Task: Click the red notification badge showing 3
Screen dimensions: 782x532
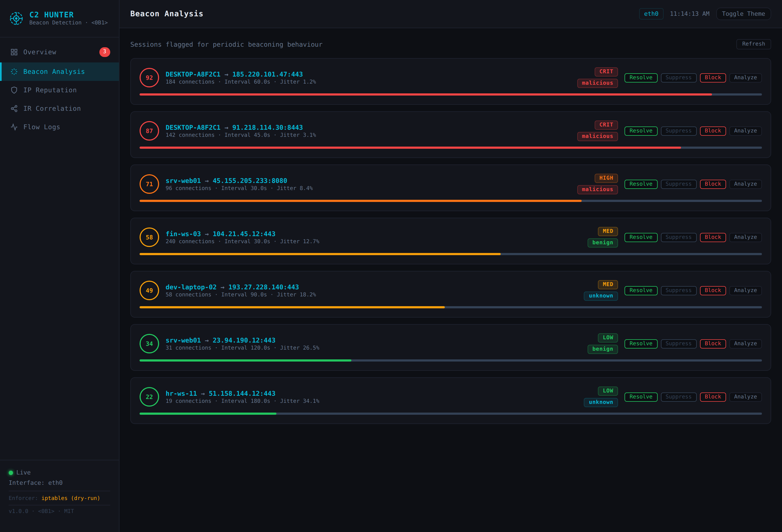Action: [x=105, y=52]
